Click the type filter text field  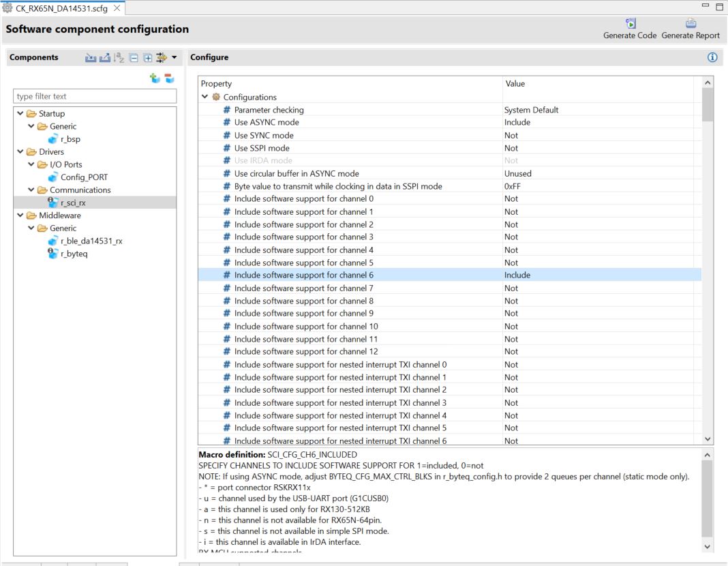pyautogui.click(x=95, y=96)
